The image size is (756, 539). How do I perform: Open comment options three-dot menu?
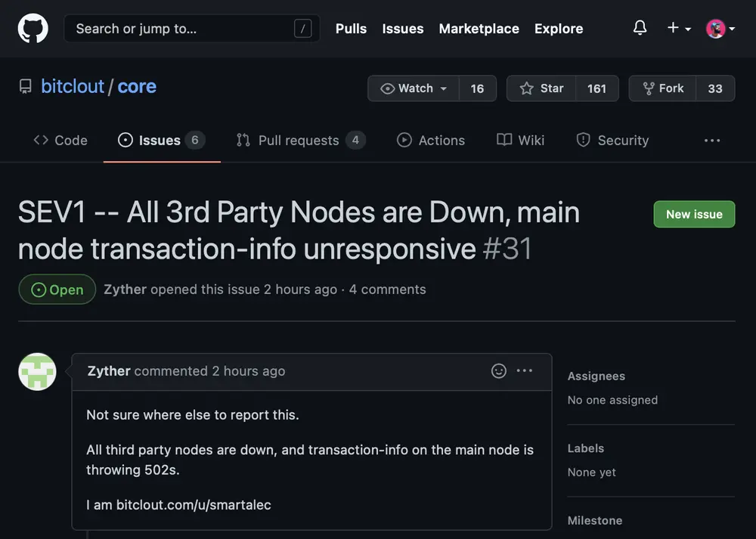click(x=525, y=370)
